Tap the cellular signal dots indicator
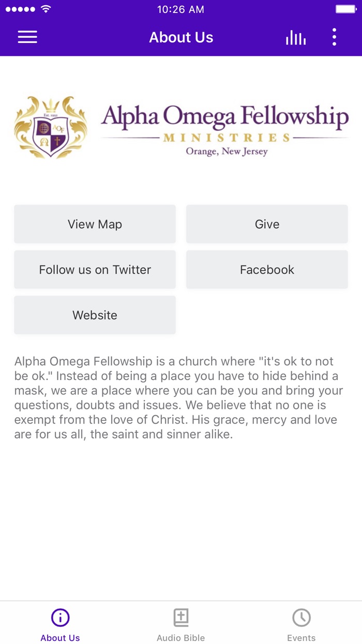Viewport: 362px width, 644px height. coord(18,8)
